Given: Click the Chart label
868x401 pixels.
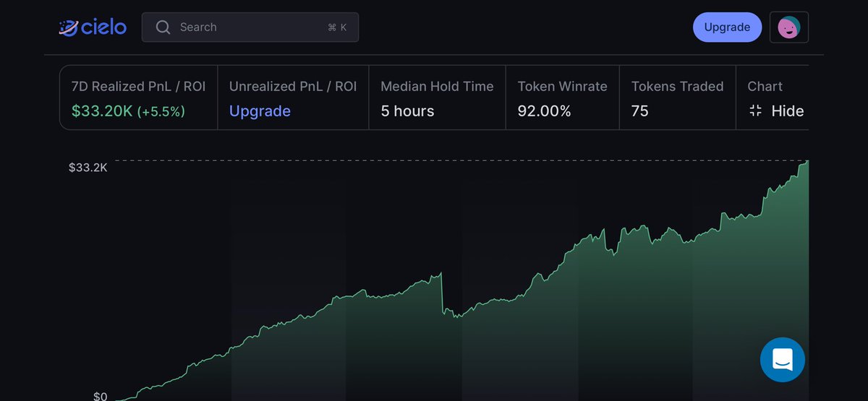Looking at the screenshot, I should [x=765, y=87].
